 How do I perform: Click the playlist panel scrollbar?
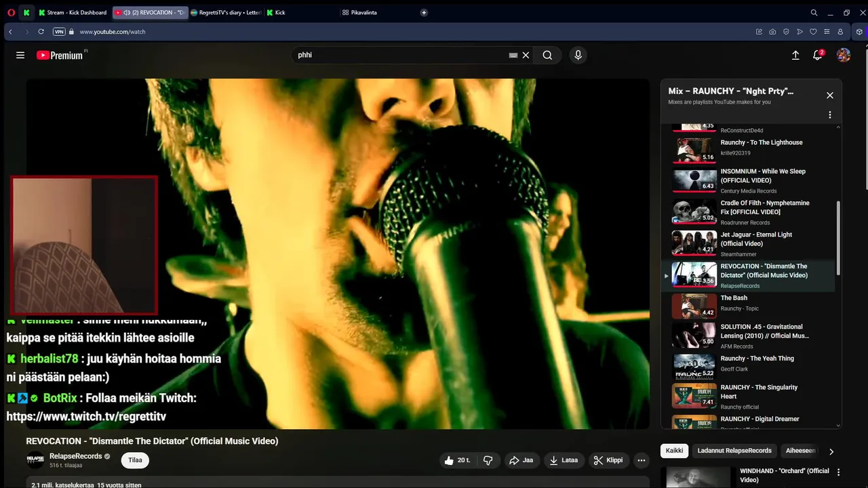[x=838, y=237]
